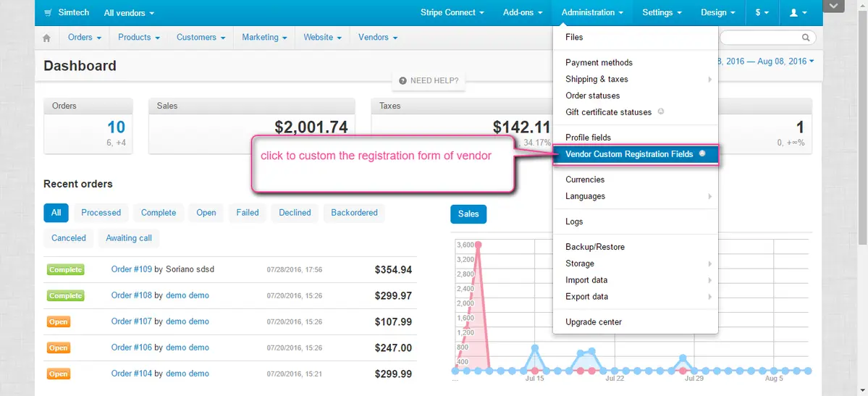868x396 pixels.
Task: Click the Jul 15 blue peak data point
Action: pyautogui.click(x=534, y=348)
